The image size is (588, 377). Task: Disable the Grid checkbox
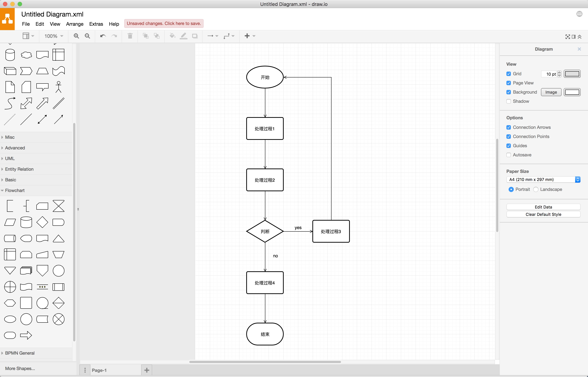(509, 74)
